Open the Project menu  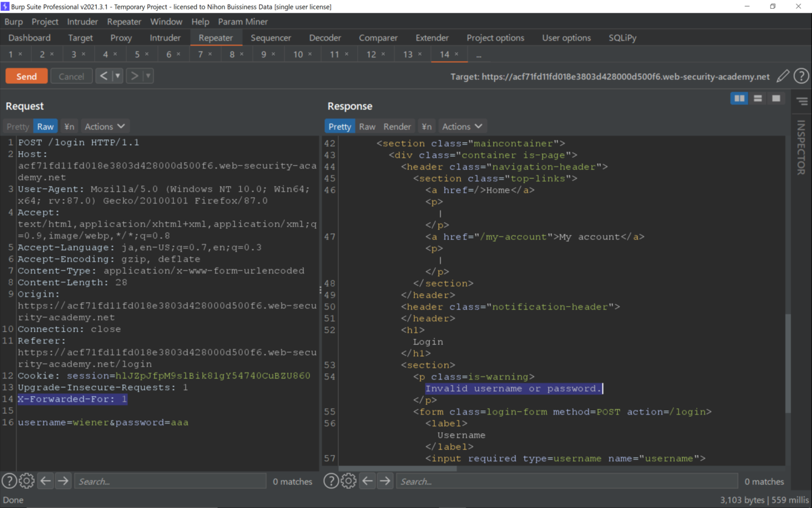click(45, 22)
